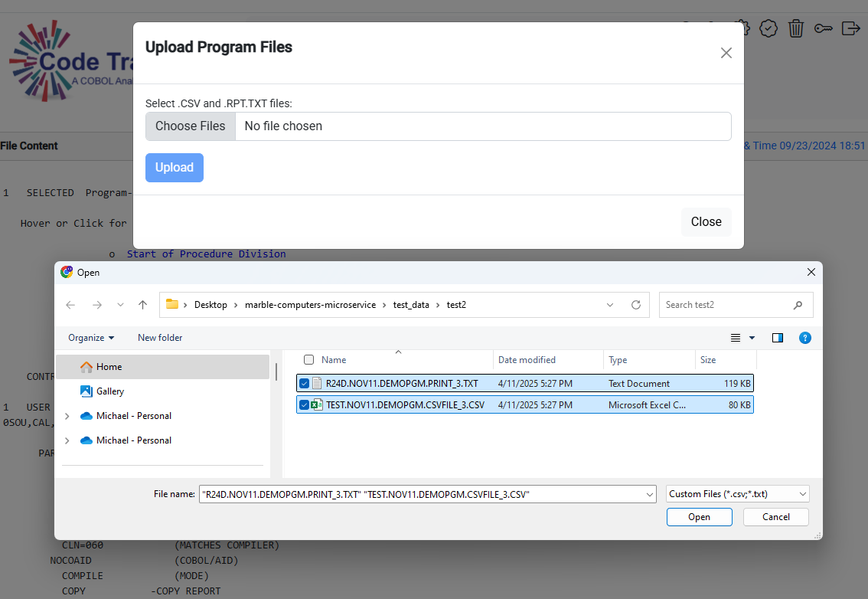This screenshot has width=868, height=599.
Task: Refresh the test2 folder listing
Action: click(635, 305)
